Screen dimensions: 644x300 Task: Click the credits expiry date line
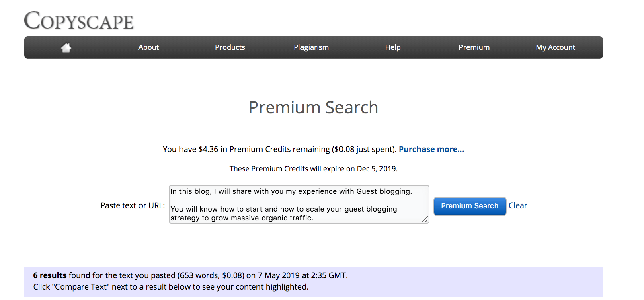pos(314,169)
